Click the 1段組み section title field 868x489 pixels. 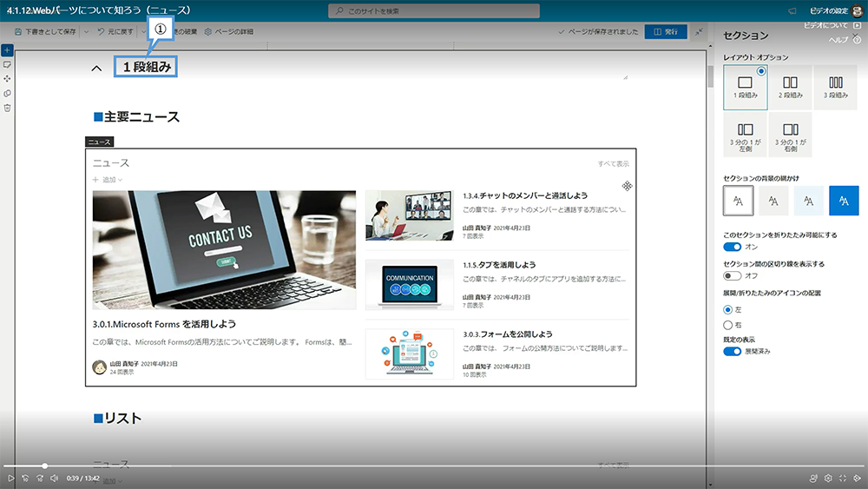146,67
